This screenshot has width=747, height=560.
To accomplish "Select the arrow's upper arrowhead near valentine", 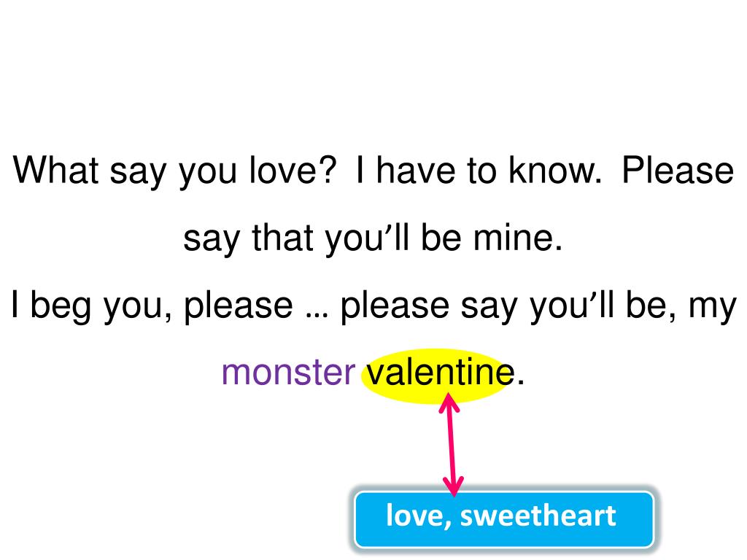I will coord(449,402).
